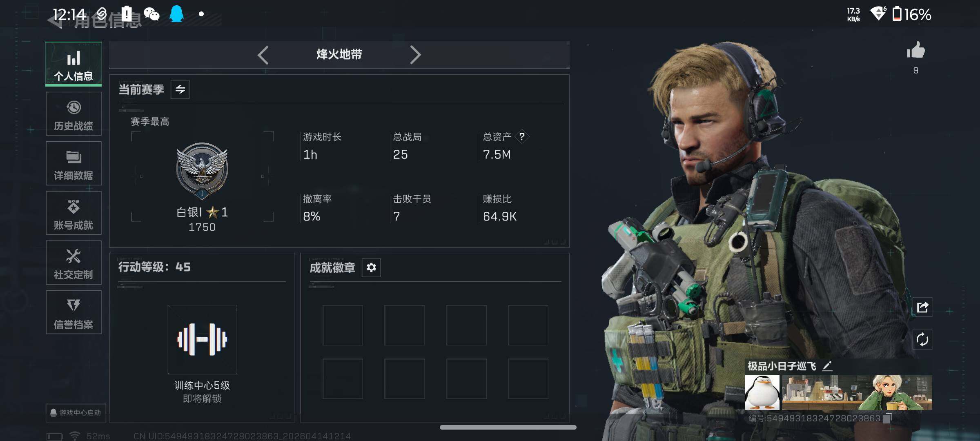
Task: Click the question mark next to 总资产
Action: (x=522, y=136)
